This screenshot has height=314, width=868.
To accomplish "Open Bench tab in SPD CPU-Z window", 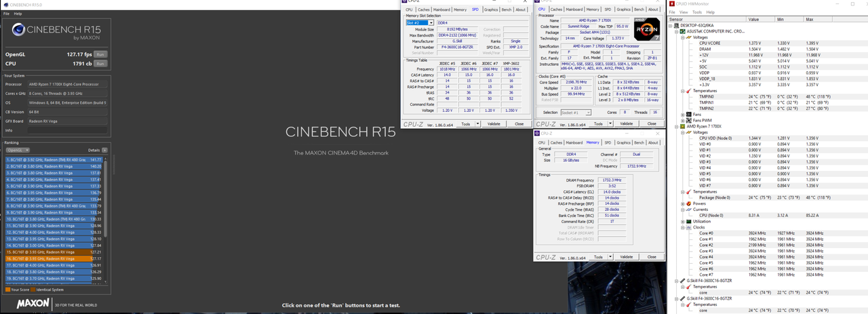I will pyautogui.click(x=507, y=9).
